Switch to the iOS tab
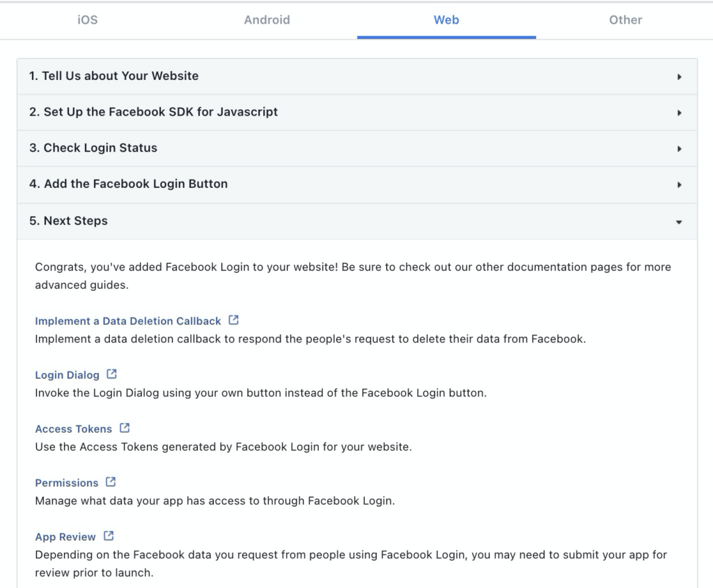Image resolution: width=713 pixels, height=588 pixels. coord(88,20)
